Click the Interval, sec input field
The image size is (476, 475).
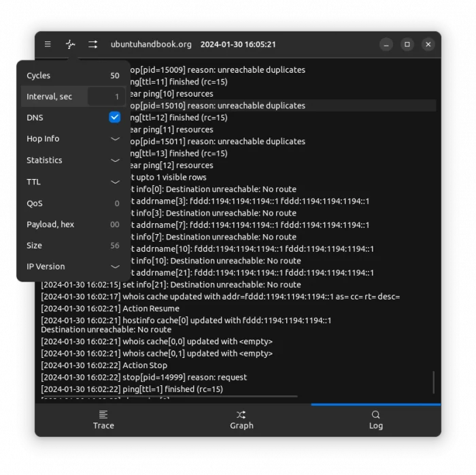click(105, 97)
